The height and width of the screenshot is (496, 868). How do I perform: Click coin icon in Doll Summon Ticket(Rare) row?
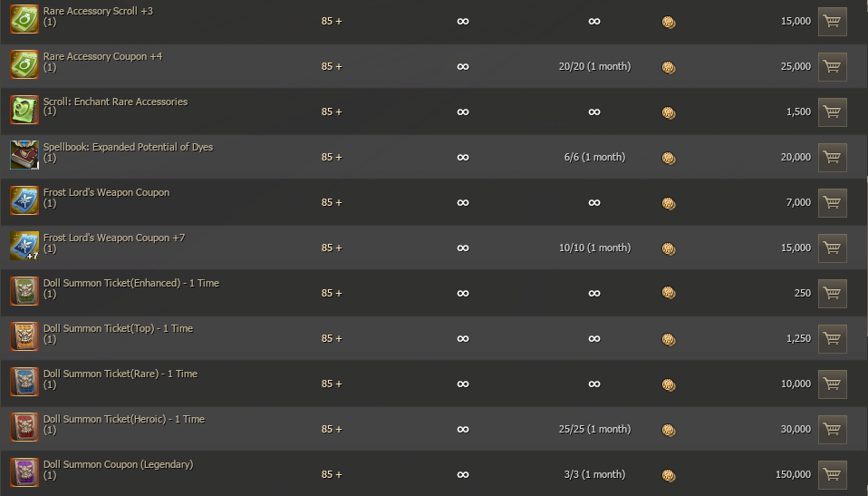pyautogui.click(x=669, y=384)
